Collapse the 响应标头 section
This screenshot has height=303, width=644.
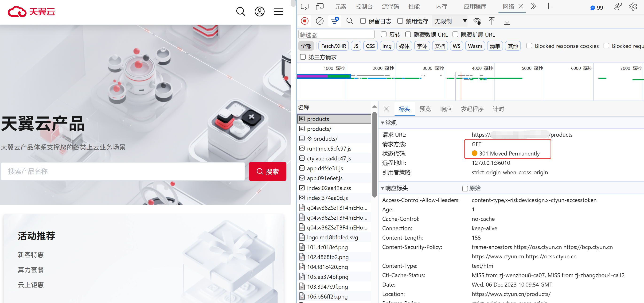[x=382, y=188]
